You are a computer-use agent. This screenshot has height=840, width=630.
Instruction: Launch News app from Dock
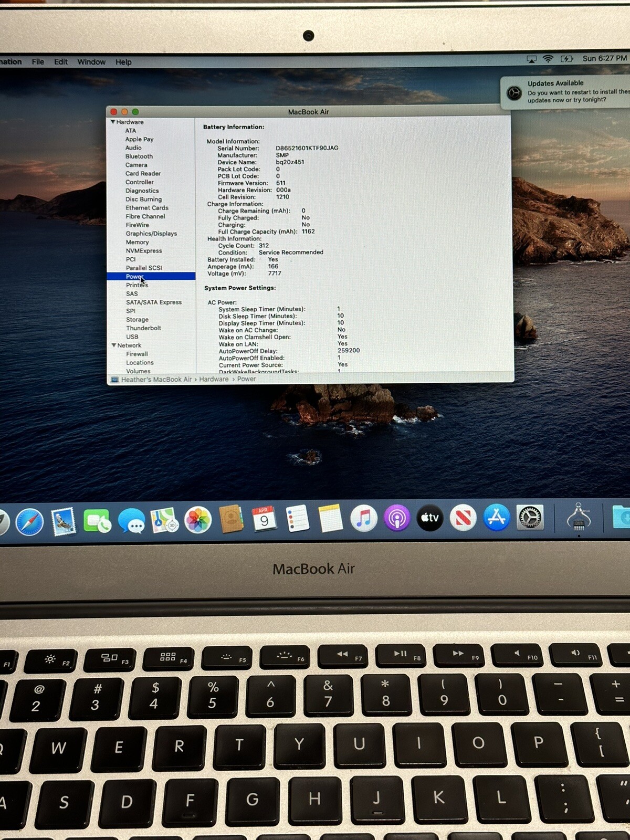point(463,518)
